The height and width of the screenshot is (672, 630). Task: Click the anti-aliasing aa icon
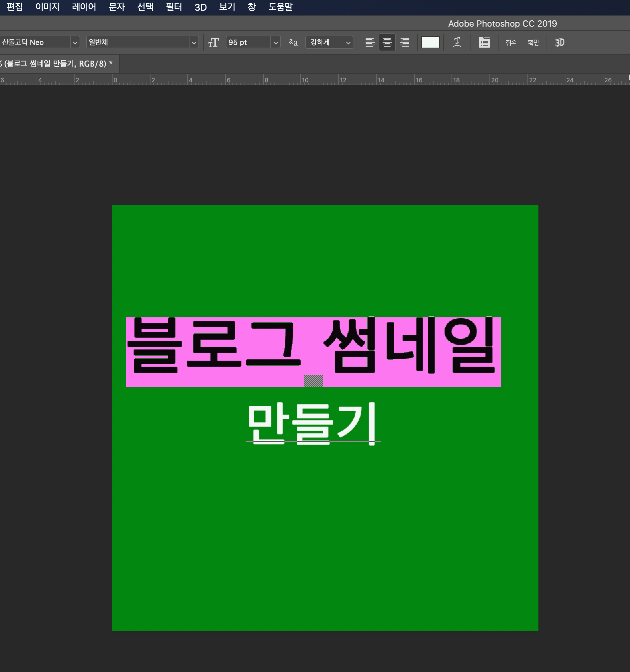click(x=293, y=42)
